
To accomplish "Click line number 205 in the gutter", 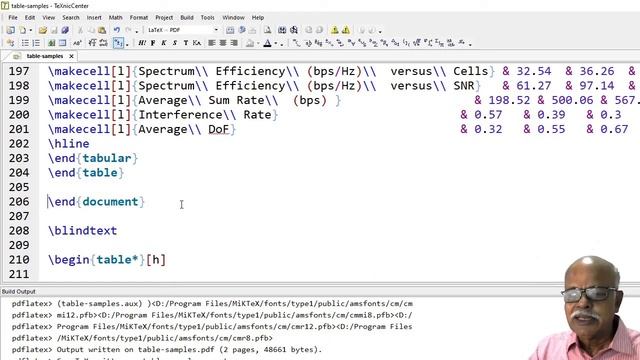I will coord(19,187).
